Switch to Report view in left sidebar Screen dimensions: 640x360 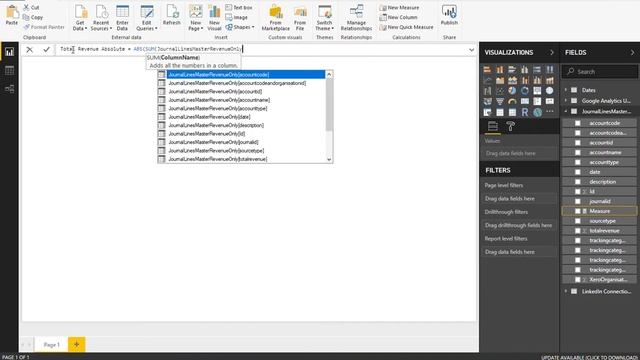click(x=9, y=52)
